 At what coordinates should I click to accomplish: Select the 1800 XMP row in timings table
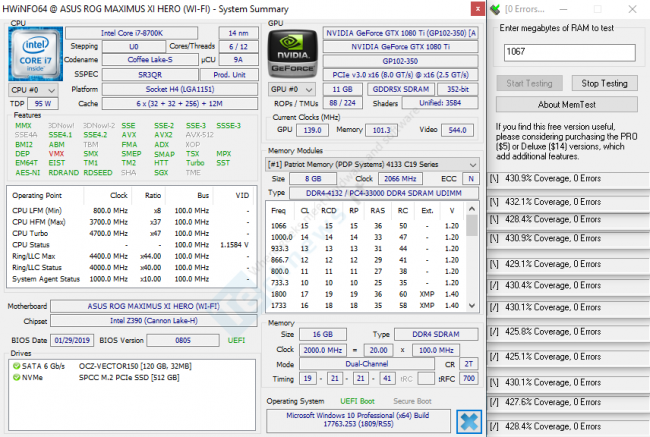(x=366, y=294)
